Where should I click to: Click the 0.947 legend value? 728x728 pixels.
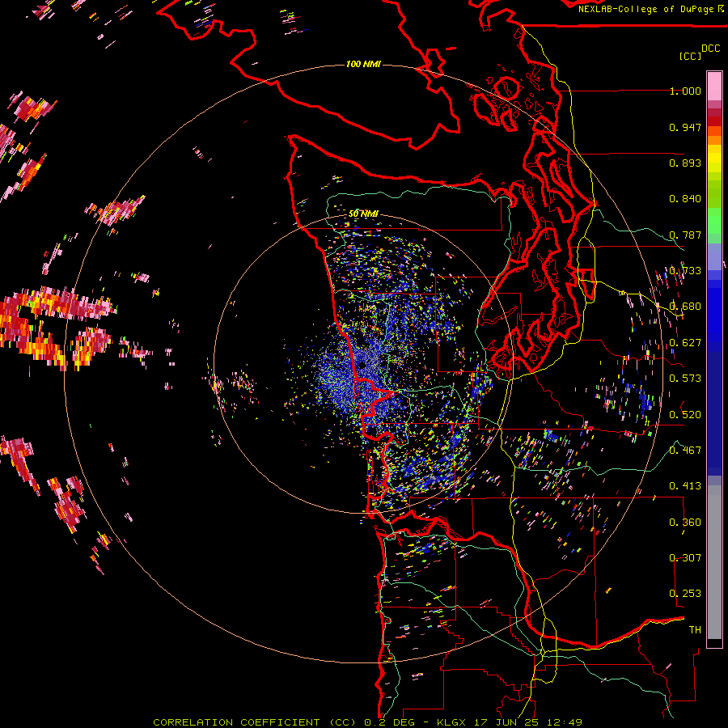(685, 127)
